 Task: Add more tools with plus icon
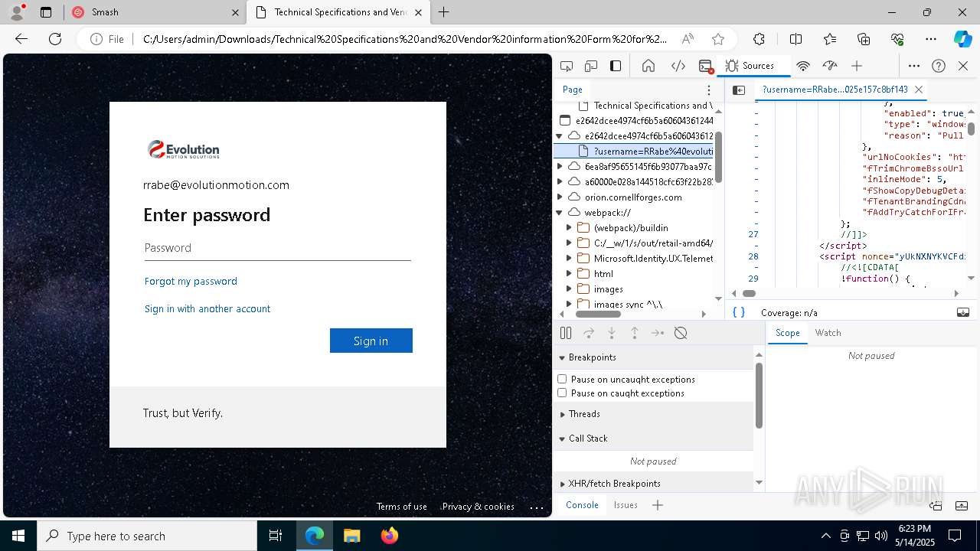[857, 66]
